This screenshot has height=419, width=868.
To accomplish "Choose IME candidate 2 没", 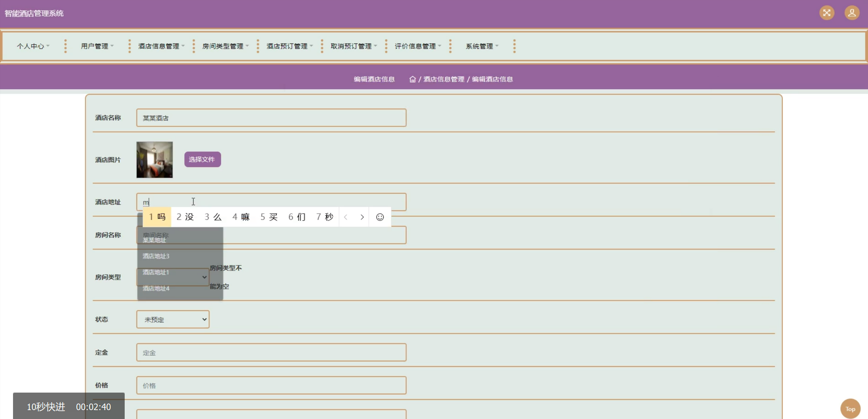I will click(185, 217).
